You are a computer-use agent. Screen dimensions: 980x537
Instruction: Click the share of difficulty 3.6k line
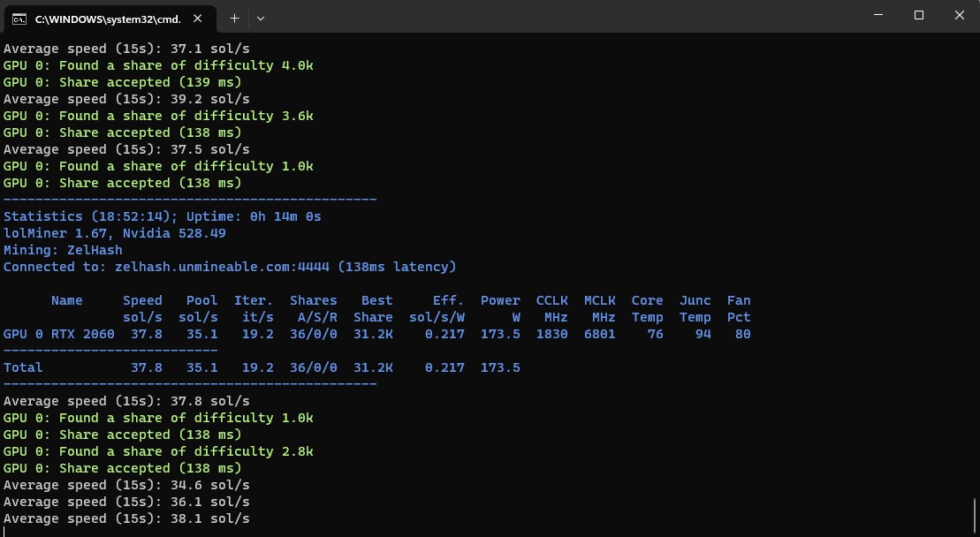coord(158,116)
